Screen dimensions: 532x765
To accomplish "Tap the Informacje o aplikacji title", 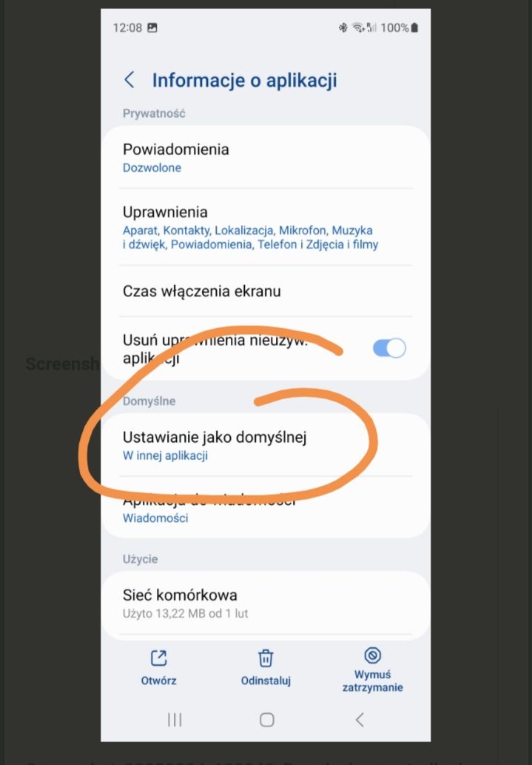I will point(244,81).
